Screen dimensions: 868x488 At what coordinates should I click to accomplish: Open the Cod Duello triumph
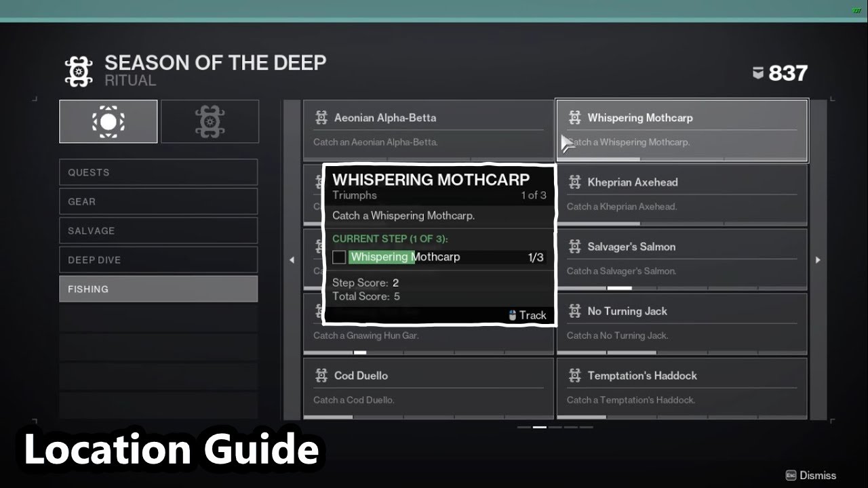(428, 388)
